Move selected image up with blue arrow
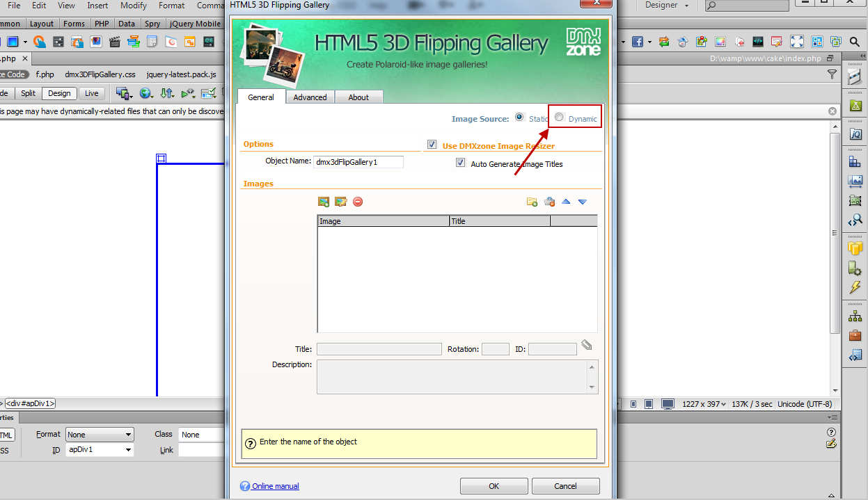Image resolution: width=868 pixels, height=500 pixels. click(566, 202)
